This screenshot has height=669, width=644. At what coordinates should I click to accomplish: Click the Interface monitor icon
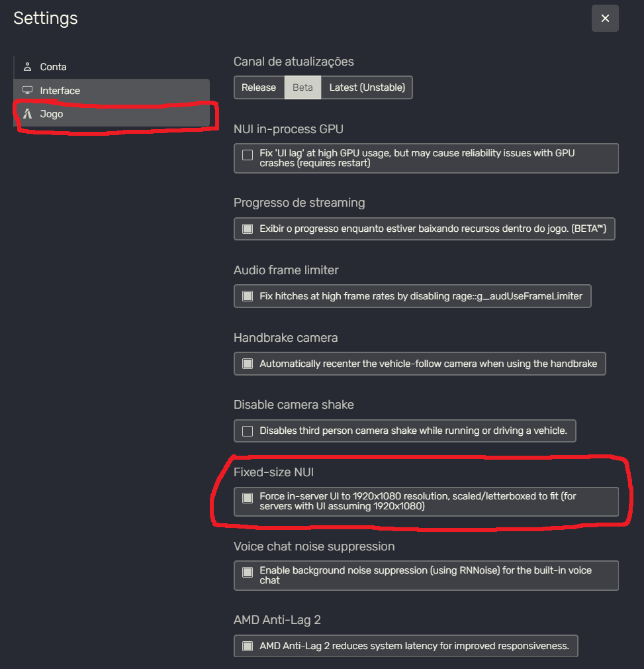click(x=27, y=91)
